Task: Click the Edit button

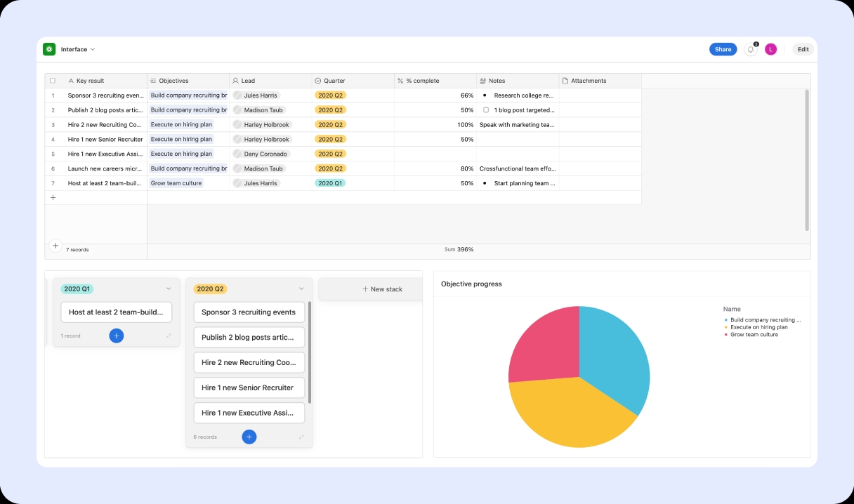Action: pyautogui.click(x=803, y=49)
